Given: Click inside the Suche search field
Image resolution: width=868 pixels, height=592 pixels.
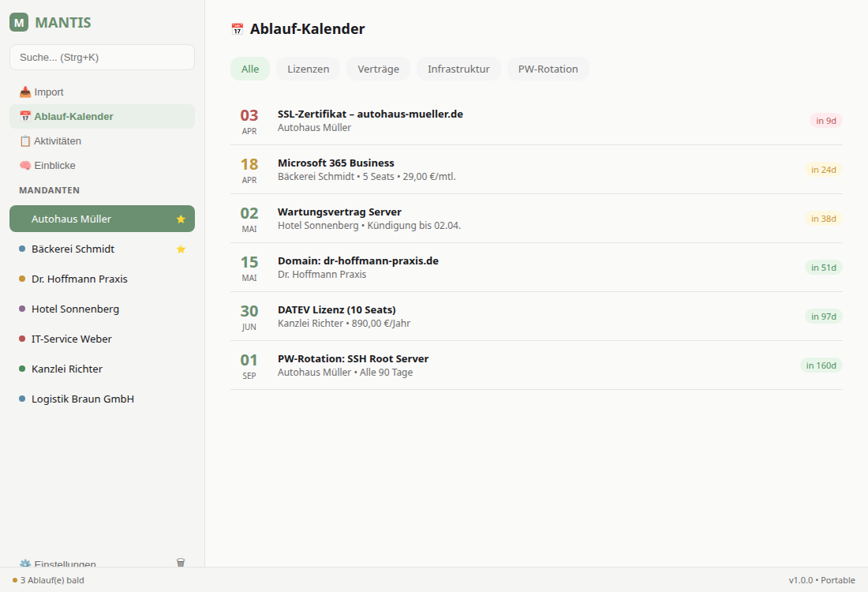Looking at the screenshot, I should (101, 57).
